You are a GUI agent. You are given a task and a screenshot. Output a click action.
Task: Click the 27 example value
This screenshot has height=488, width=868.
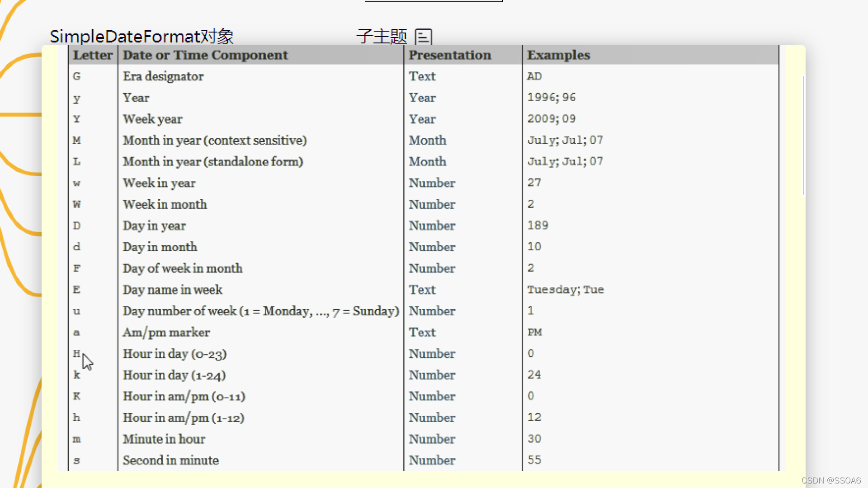[534, 183]
